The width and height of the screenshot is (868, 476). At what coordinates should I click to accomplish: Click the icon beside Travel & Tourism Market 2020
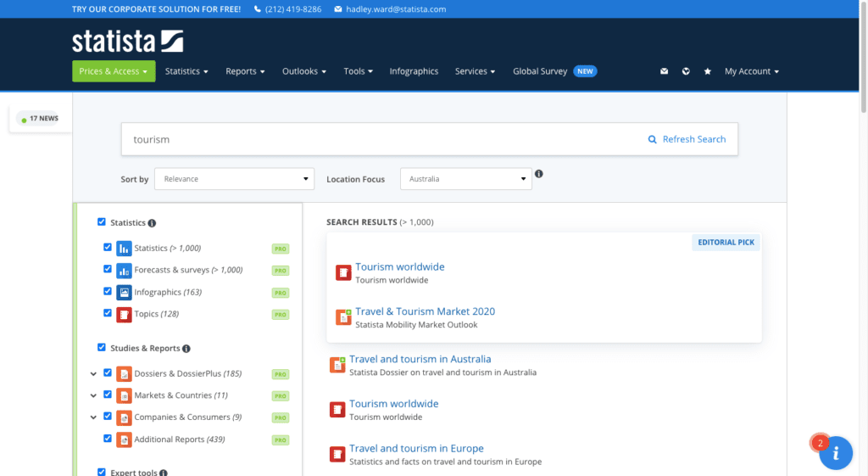tap(343, 317)
